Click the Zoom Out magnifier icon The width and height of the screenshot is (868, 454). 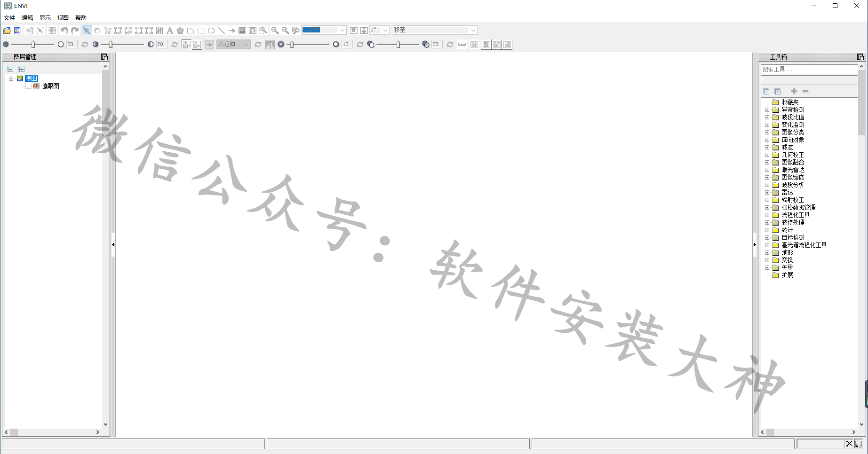[285, 31]
